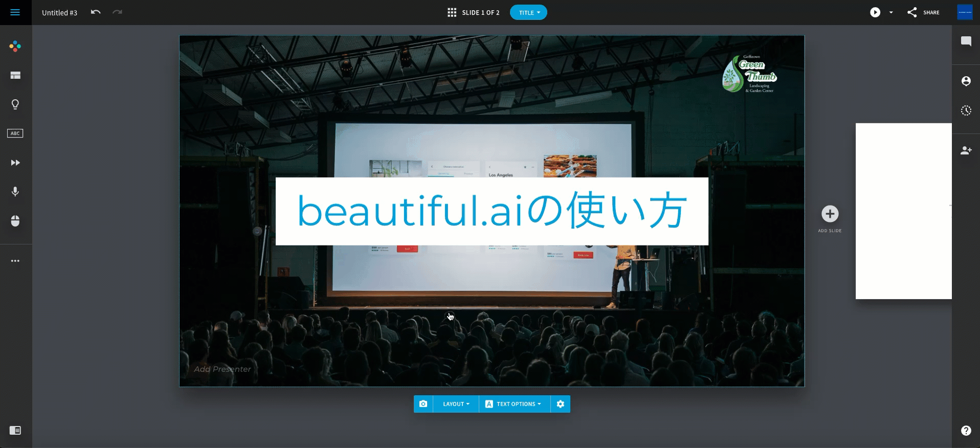Select the Green Thumb logo on slide
The image size is (980, 448).
click(x=749, y=74)
